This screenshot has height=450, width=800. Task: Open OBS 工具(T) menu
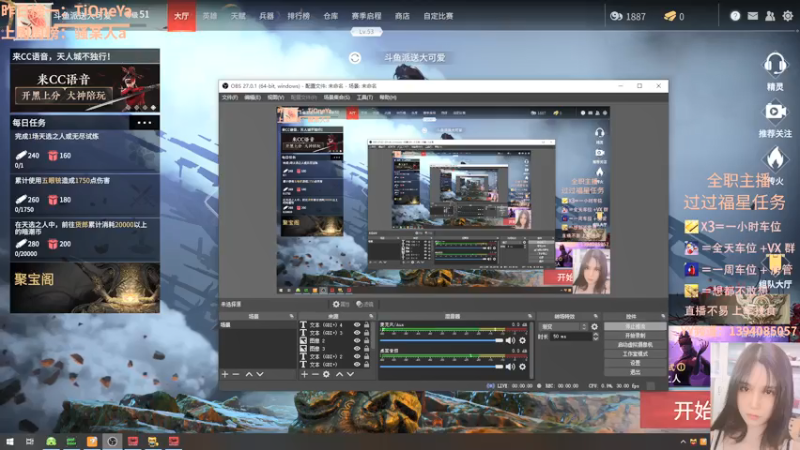point(365,97)
